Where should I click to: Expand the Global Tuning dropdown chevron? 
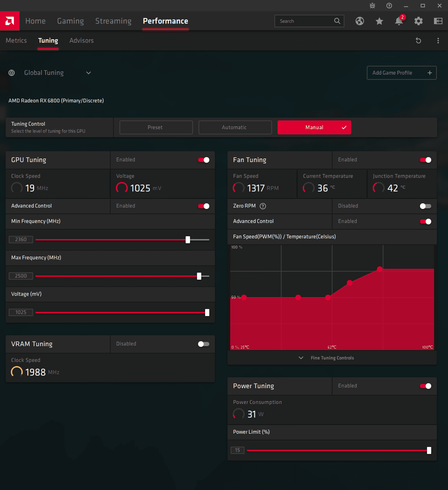click(x=89, y=73)
